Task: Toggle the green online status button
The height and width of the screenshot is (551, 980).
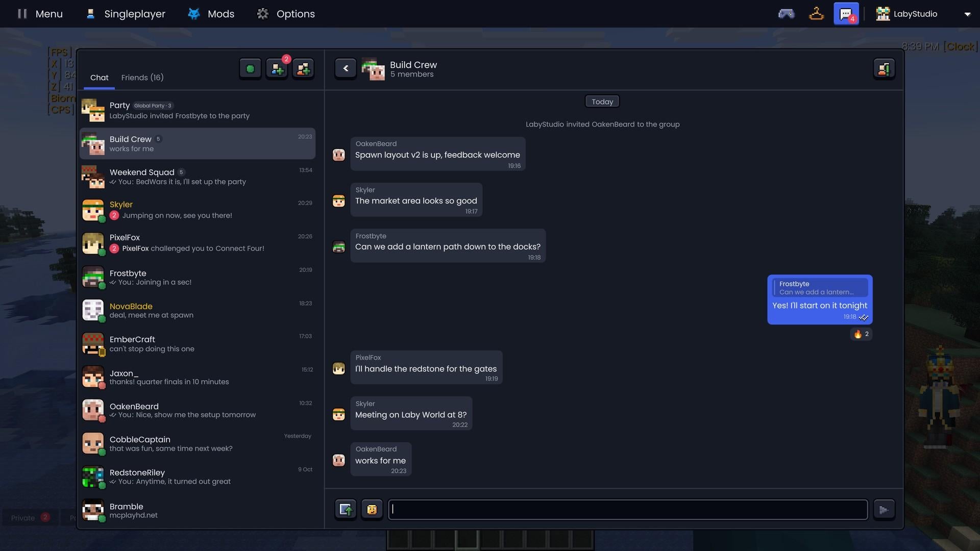Action: tap(250, 69)
